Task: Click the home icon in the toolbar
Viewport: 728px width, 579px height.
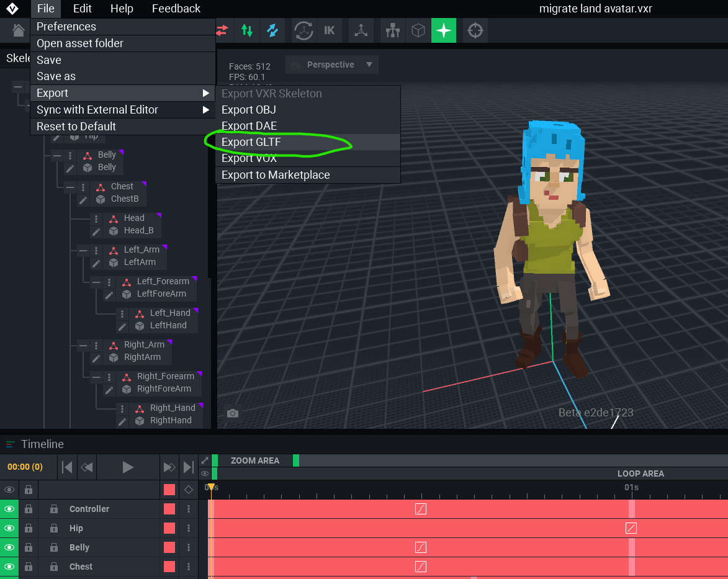Action: [19, 30]
